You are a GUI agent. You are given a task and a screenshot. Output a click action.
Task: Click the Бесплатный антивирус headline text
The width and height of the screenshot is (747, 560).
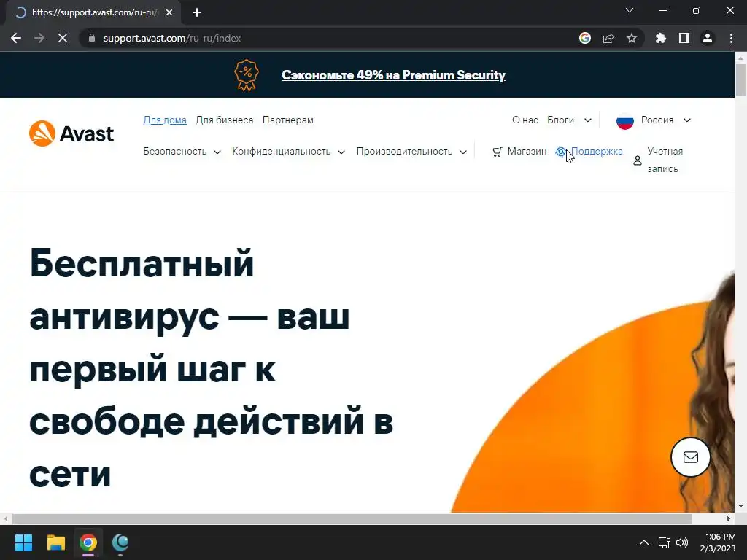pyautogui.click(x=211, y=368)
